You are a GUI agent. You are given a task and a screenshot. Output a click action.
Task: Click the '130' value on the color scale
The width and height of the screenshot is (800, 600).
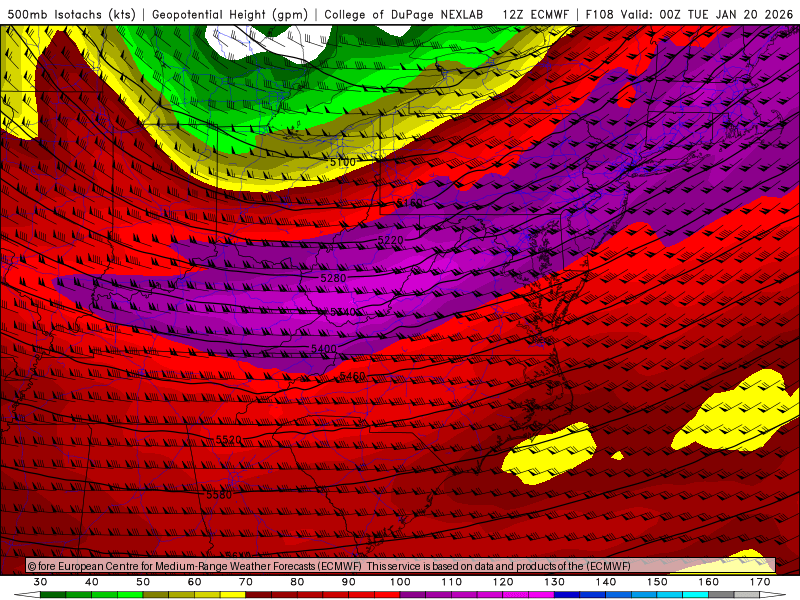click(555, 582)
